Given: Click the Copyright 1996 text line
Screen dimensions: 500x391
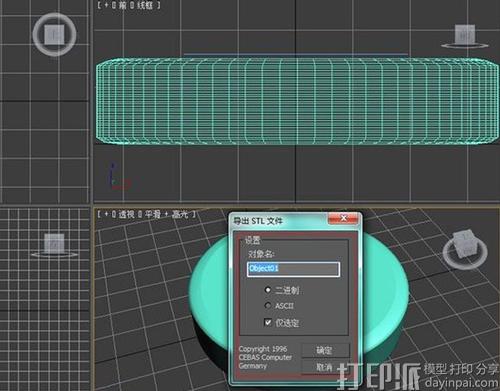Looking at the screenshot, I should [x=263, y=349].
